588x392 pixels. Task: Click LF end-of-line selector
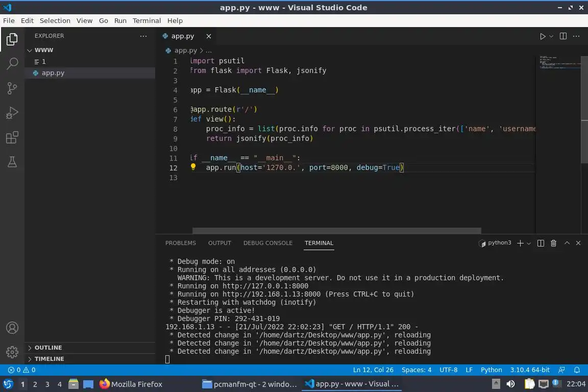(x=469, y=370)
